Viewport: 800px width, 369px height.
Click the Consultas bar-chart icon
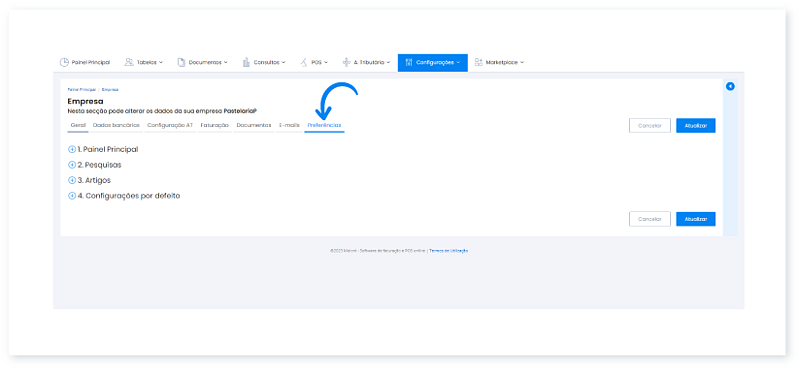coord(246,62)
